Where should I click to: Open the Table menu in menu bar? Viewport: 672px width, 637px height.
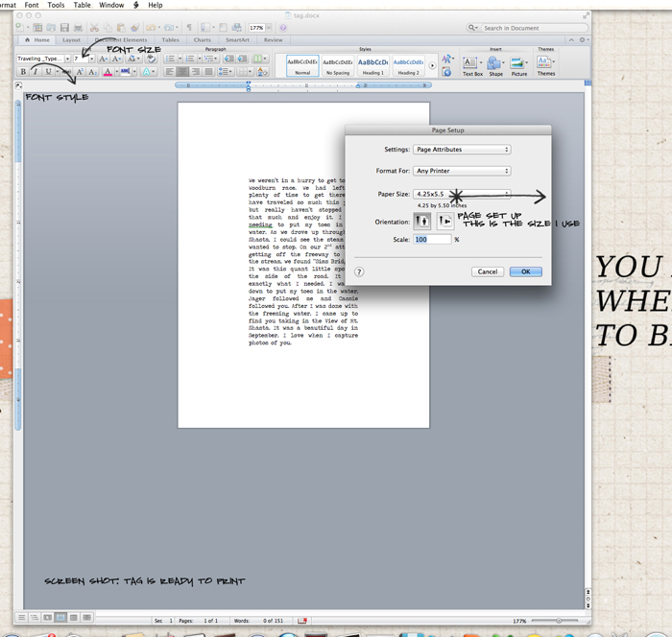point(83,5)
